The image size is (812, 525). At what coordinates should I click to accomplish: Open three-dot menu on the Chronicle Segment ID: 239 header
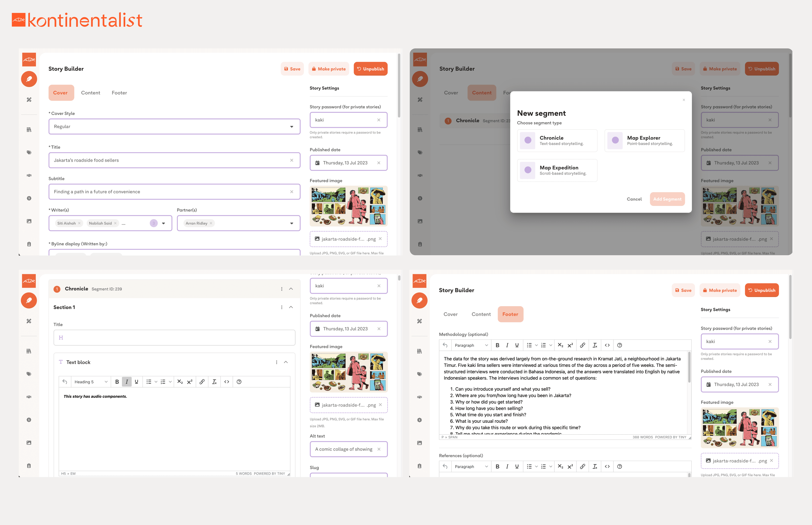pyautogui.click(x=281, y=289)
